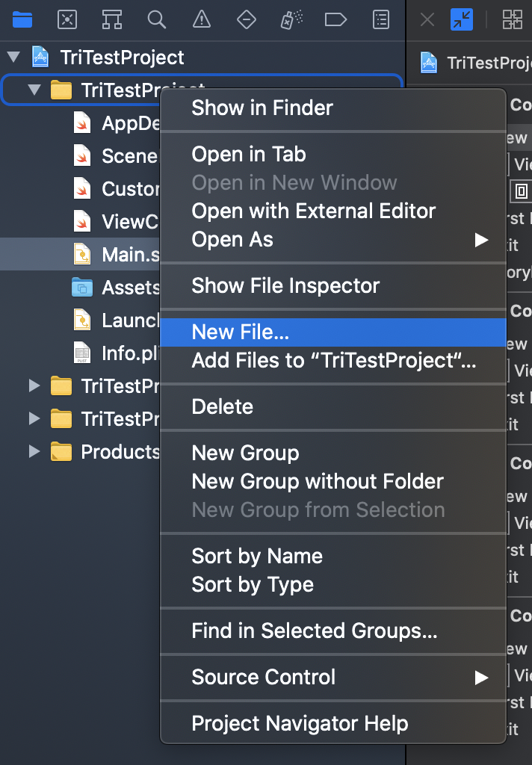Expand the Products folder
532x765 pixels.
click(x=34, y=451)
